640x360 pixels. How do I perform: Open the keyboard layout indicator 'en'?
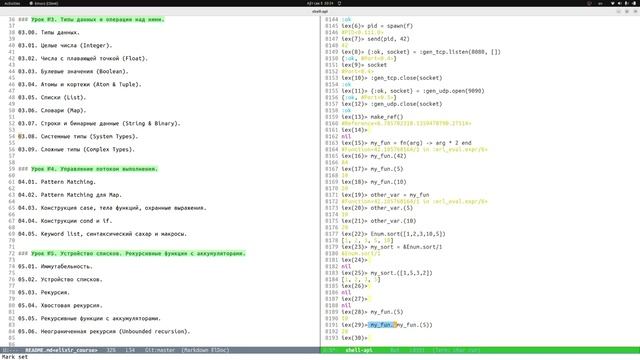coord(600,3)
